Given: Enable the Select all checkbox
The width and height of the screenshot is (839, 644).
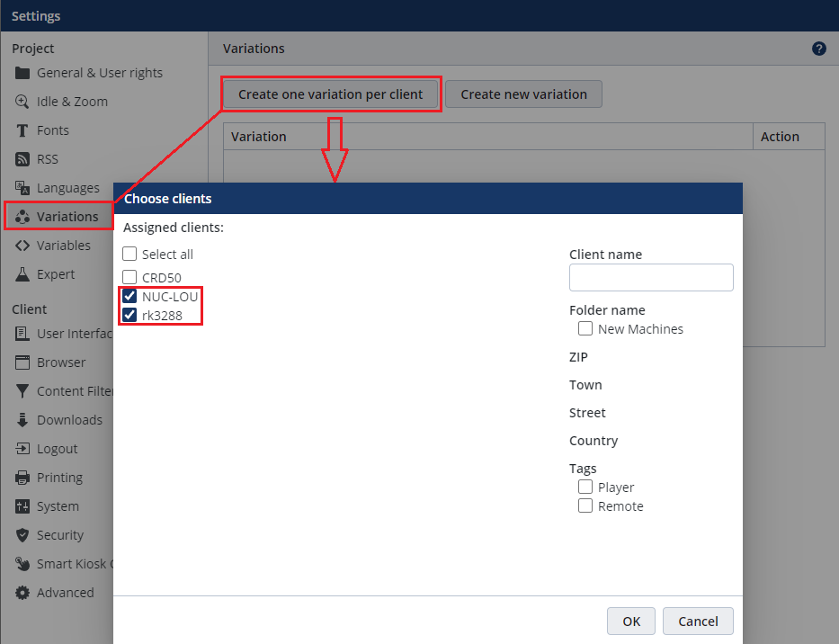Looking at the screenshot, I should (x=129, y=254).
